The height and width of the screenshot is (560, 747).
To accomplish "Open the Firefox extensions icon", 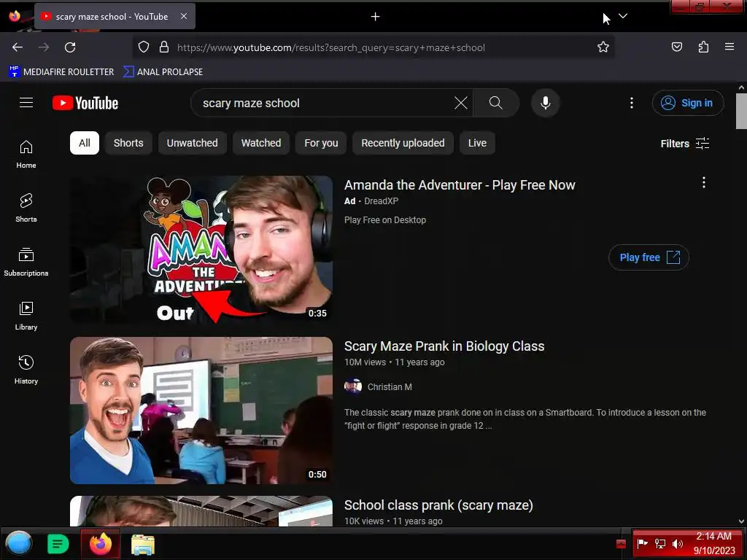I will point(703,47).
